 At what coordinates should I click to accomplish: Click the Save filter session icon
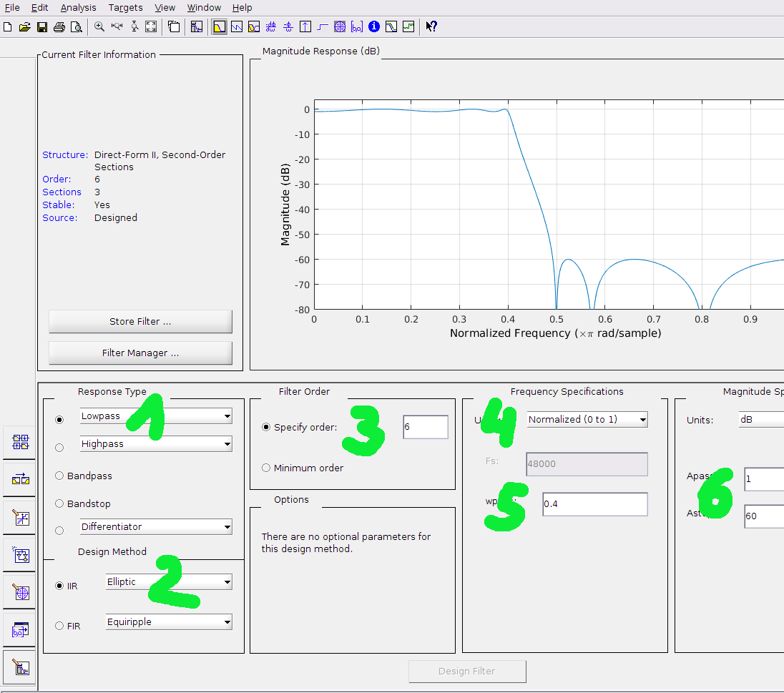coord(42,27)
